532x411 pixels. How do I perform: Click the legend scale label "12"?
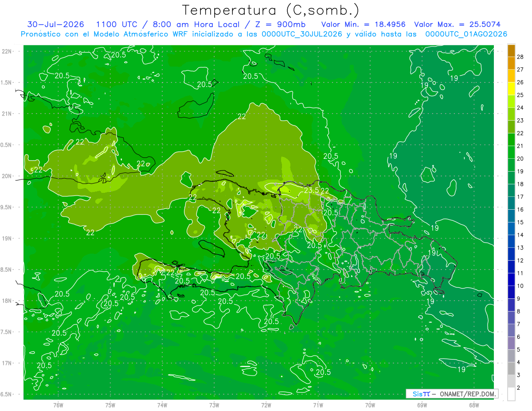coord(520,260)
